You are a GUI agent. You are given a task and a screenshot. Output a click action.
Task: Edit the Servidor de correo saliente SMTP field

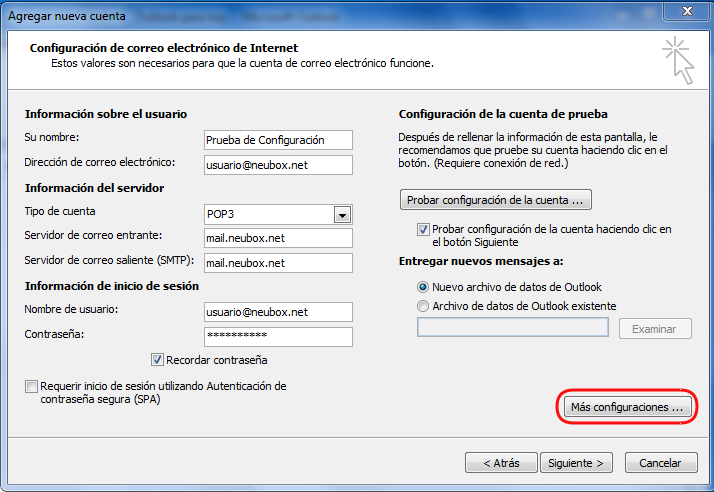(278, 263)
